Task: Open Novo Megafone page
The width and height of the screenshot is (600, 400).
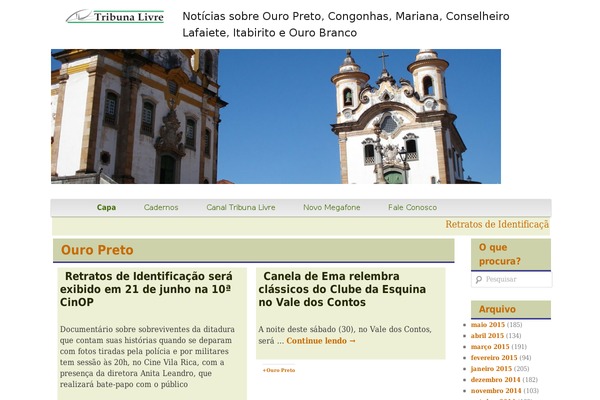Action: (x=332, y=207)
